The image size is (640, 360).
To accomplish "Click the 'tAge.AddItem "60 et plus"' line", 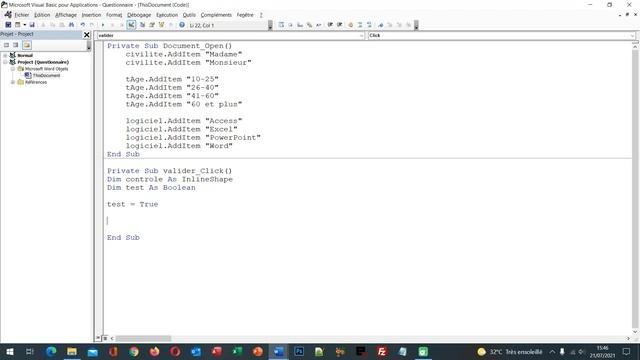I will [184, 104].
